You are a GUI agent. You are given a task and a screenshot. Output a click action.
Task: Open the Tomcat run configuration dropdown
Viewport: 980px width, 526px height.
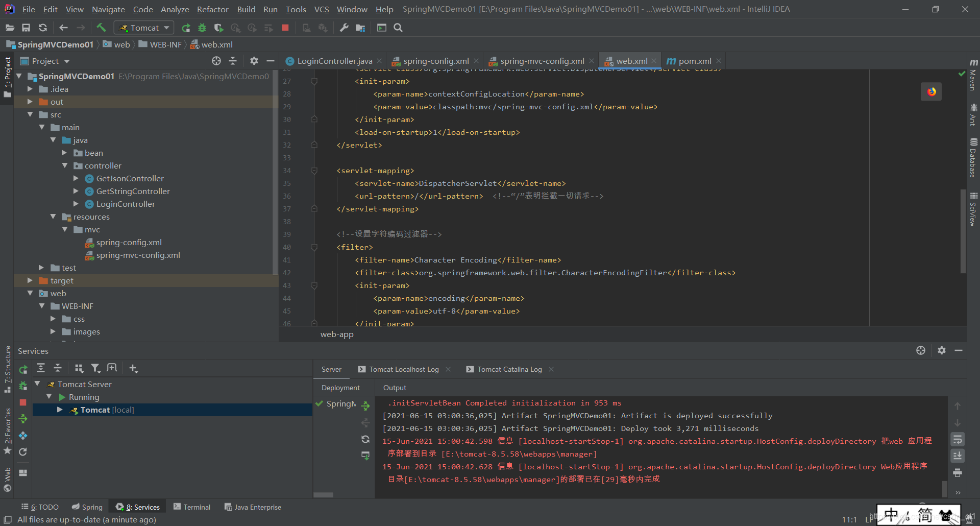[x=144, y=28]
